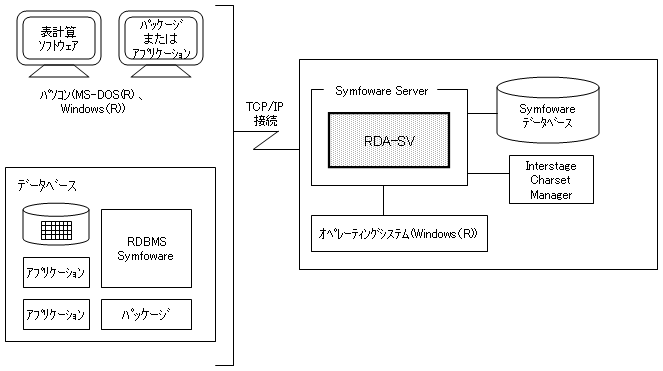Select the RDBMS Symfoware box

pos(146,248)
